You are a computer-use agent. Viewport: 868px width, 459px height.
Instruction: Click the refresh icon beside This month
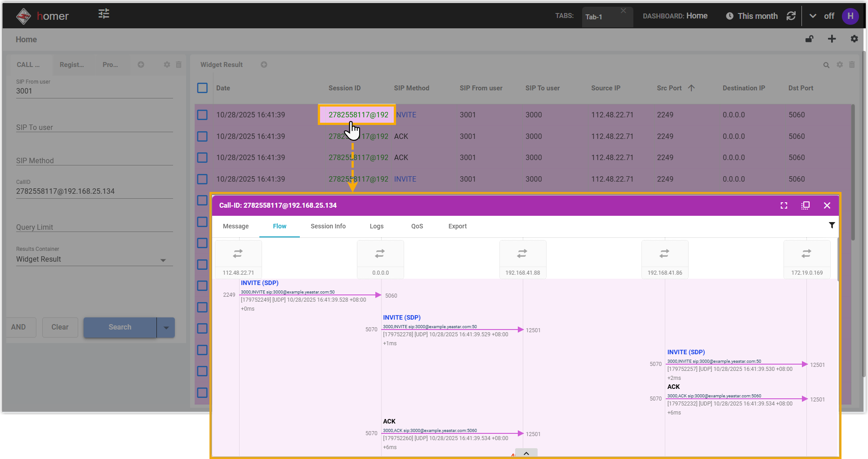791,16
